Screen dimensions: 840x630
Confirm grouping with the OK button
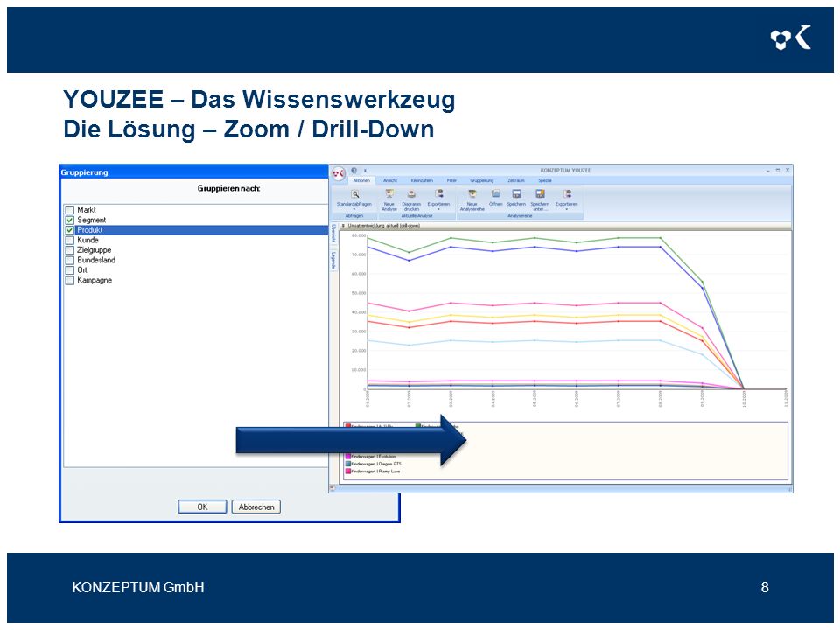[x=202, y=507]
